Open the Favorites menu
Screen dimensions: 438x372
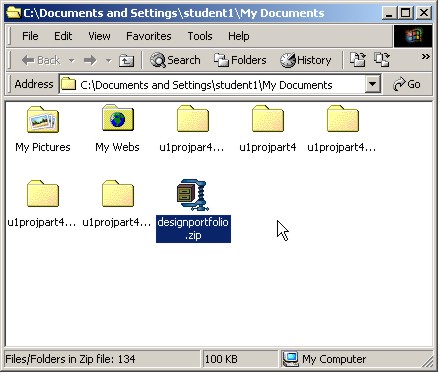click(149, 36)
